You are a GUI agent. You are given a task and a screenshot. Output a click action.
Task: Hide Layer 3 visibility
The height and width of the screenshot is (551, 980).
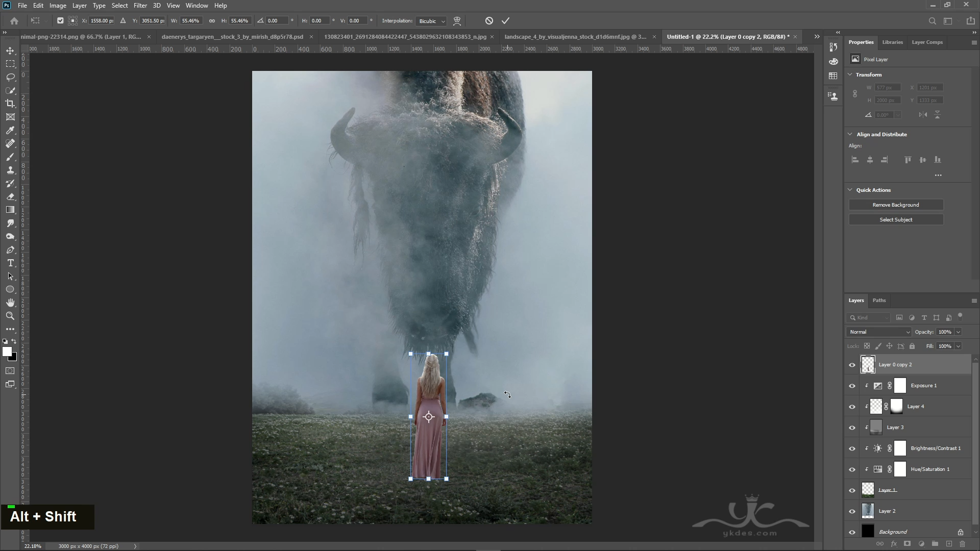[x=852, y=428]
